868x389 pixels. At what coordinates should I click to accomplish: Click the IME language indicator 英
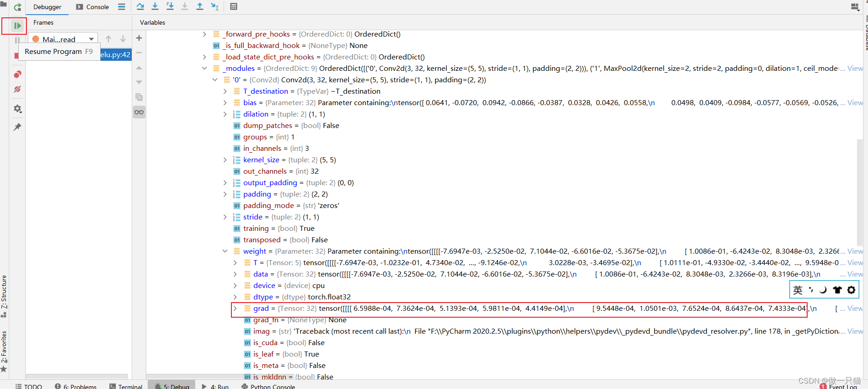coord(798,290)
